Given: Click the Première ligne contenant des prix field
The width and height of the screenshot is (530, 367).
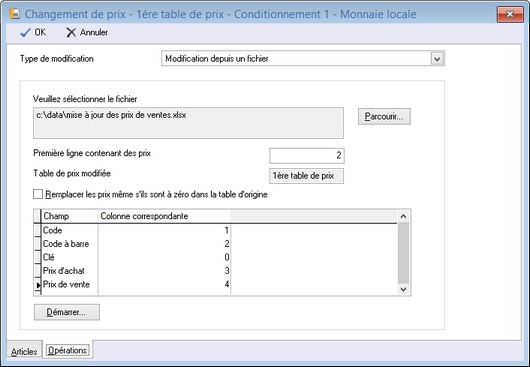Looking at the screenshot, I should coord(307,155).
